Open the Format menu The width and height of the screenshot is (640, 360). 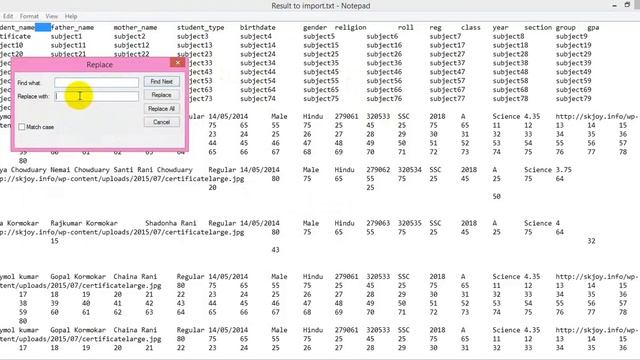[x=29, y=16]
